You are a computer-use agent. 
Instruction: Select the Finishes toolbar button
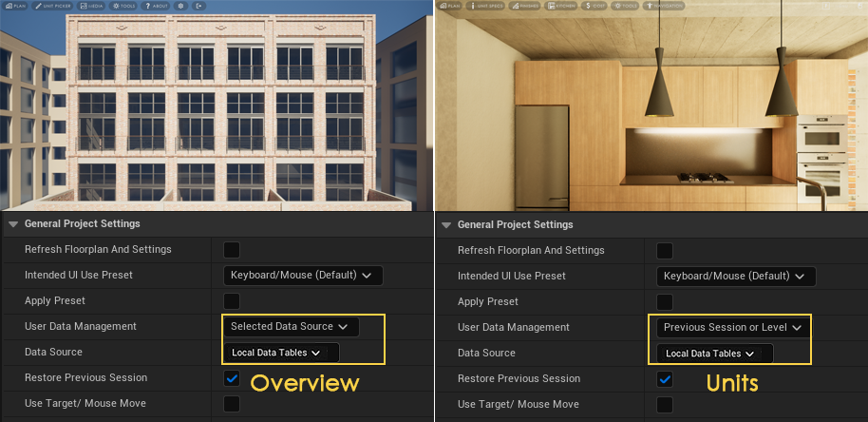tap(529, 6)
